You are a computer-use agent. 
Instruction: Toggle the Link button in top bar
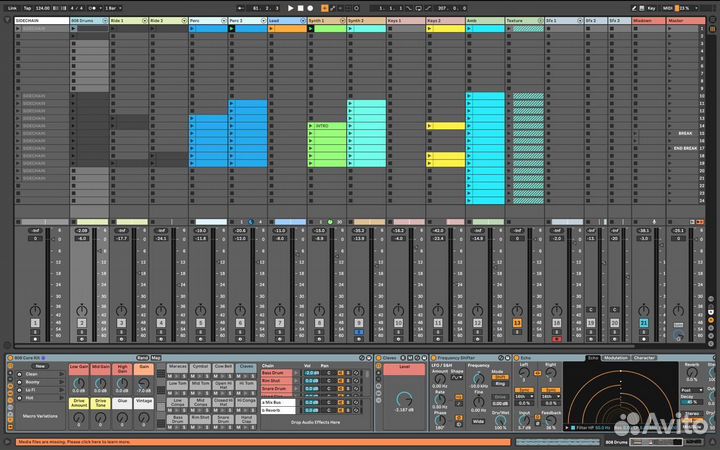tap(12, 8)
